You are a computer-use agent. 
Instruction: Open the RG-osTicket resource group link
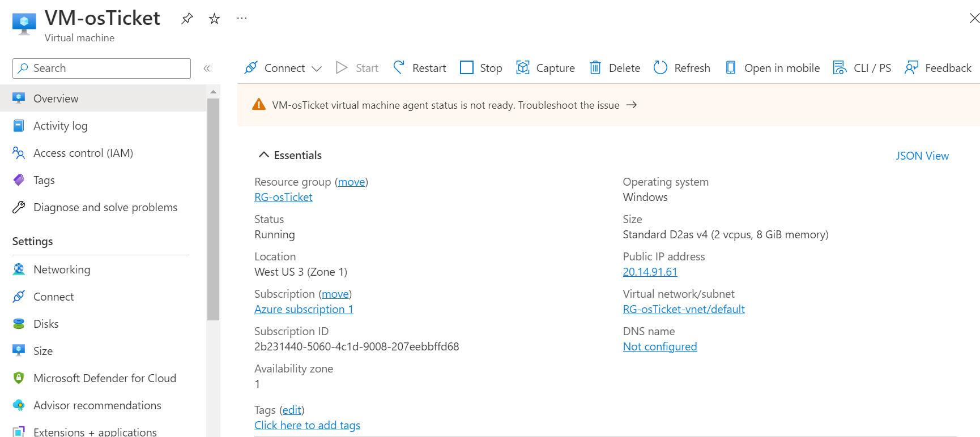point(283,197)
